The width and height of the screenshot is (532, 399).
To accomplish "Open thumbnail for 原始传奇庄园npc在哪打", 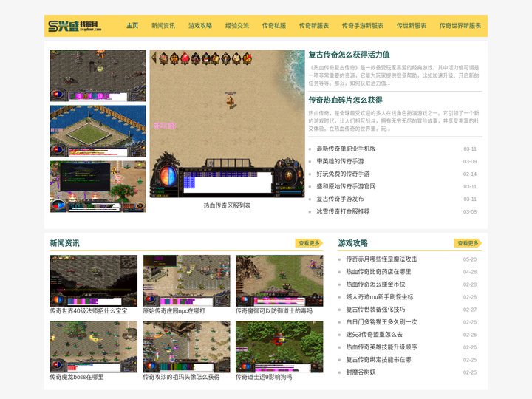I will click(186, 281).
